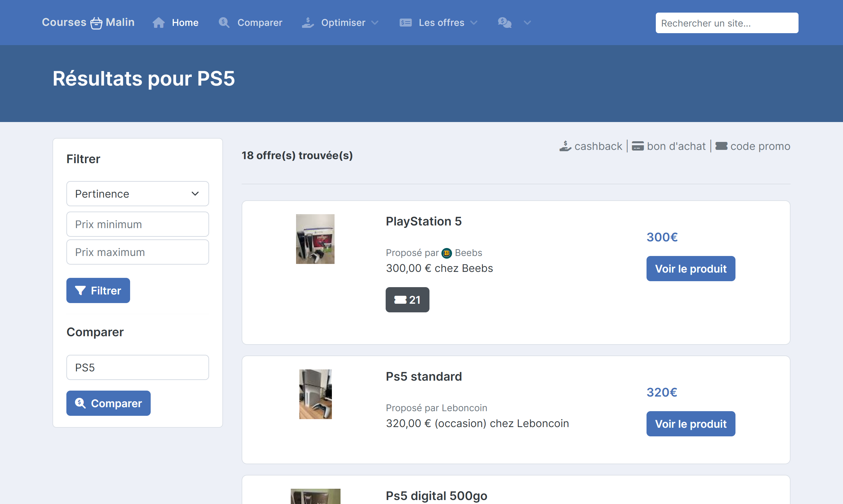
Task: Click Voir le produit for PlayStation 5
Action: coord(691,269)
